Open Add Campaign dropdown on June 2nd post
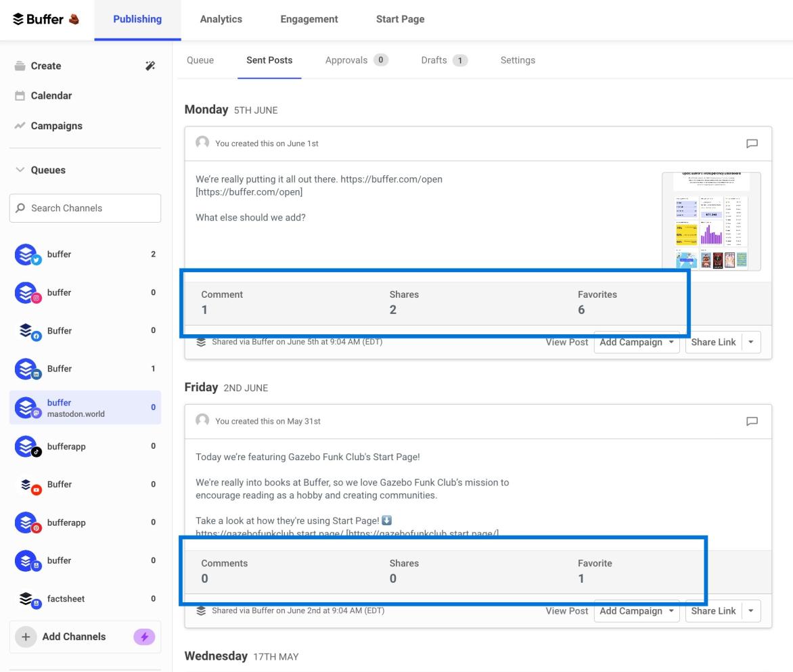The width and height of the screenshot is (793, 672). coord(636,611)
